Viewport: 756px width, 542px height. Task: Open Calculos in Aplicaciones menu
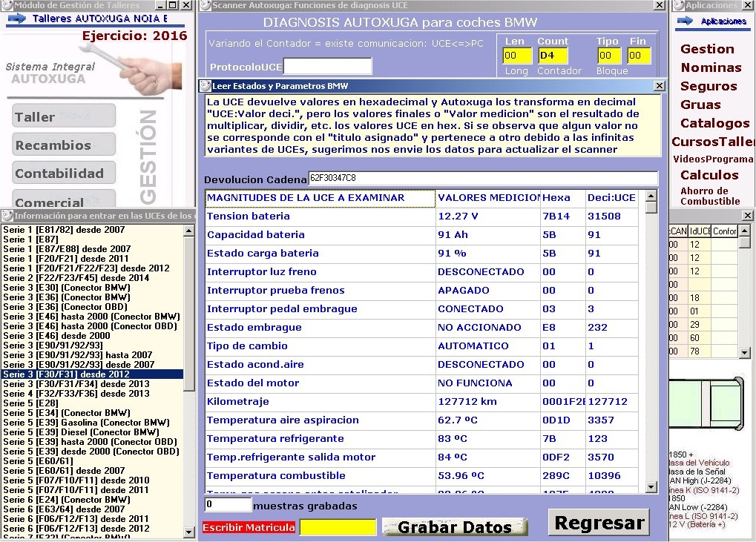pyautogui.click(x=709, y=176)
